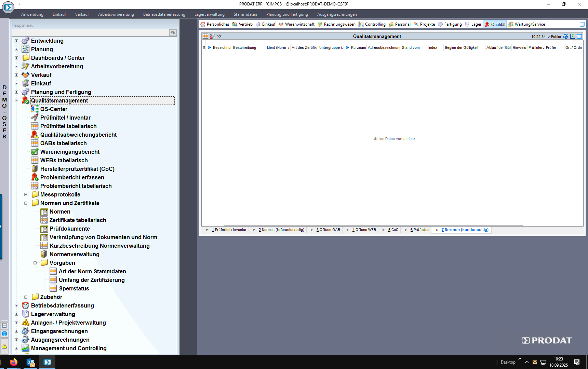Select the Controlling toolbar button
Screen dimensions: 588x369
(x=372, y=24)
